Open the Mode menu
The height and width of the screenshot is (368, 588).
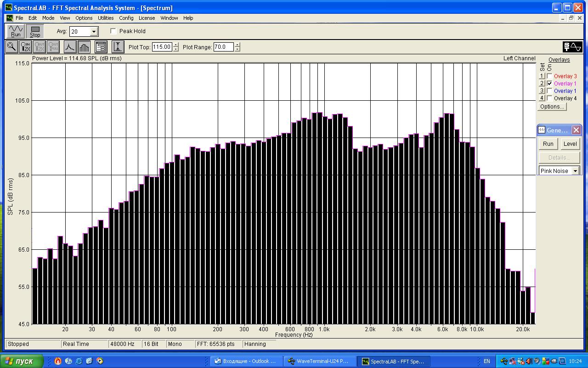(x=48, y=18)
